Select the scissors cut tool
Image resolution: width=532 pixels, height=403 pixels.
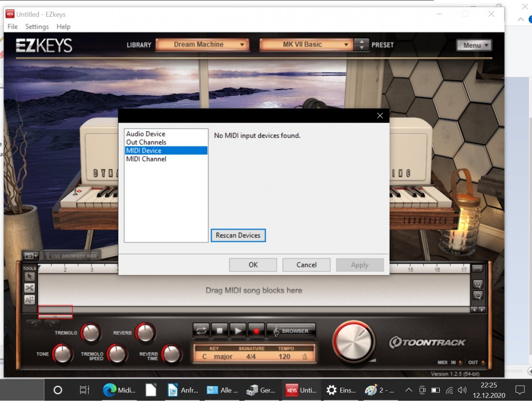tap(29, 288)
